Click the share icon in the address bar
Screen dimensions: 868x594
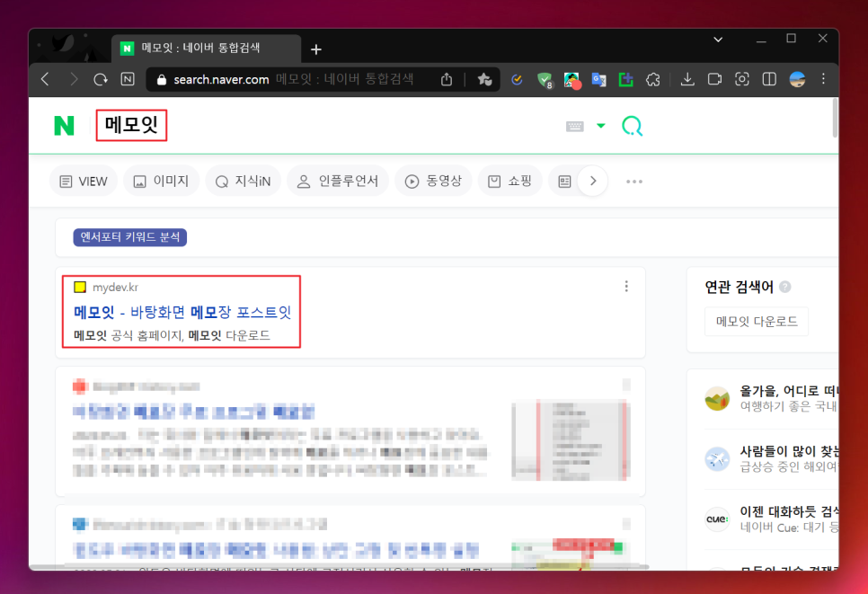point(447,80)
